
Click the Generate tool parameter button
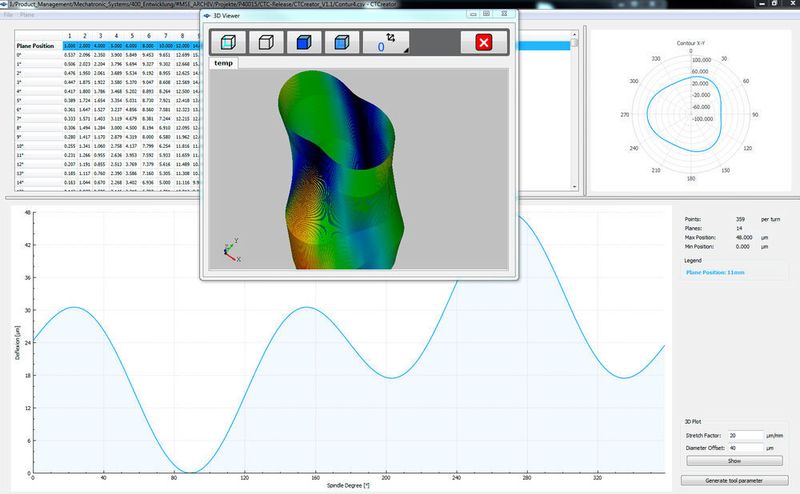click(734, 480)
